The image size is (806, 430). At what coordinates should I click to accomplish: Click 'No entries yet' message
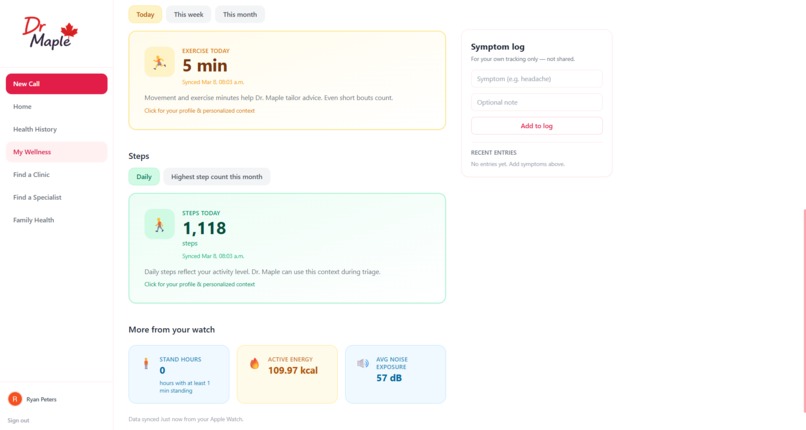518,164
